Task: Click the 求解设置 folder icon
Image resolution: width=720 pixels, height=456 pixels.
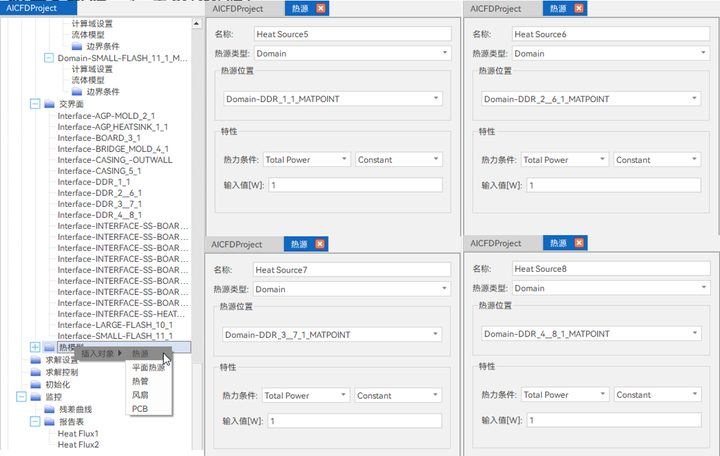Action: [x=35, y=360]
